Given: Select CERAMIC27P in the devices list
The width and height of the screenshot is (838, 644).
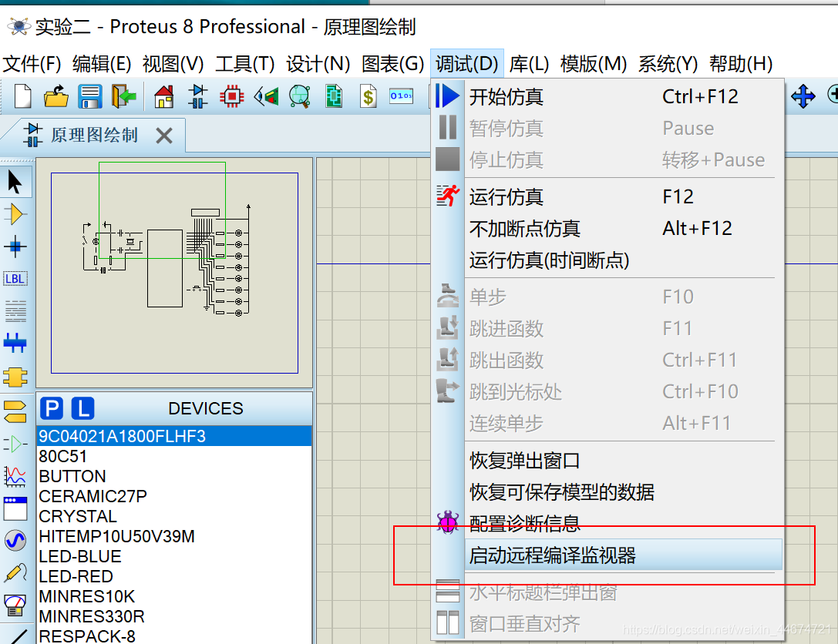Looking at the screenshot, I should [174, 496].
